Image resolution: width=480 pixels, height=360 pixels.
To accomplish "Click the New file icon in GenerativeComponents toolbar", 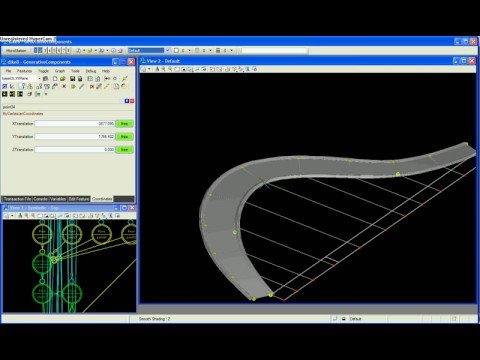I will 55,78.
